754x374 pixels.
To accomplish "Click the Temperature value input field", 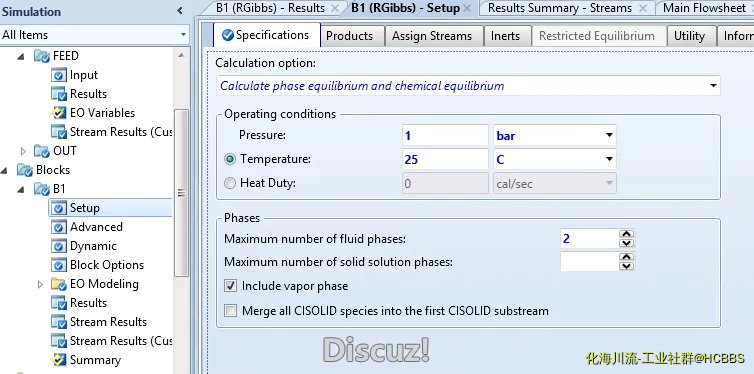I will pyautogui.click(x=445, y=159).
